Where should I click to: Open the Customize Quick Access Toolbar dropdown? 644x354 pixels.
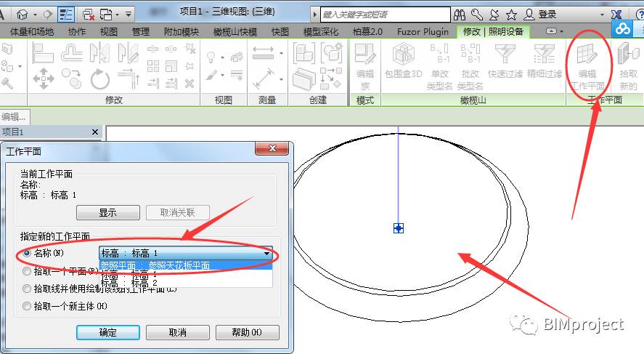click(129, 15)
